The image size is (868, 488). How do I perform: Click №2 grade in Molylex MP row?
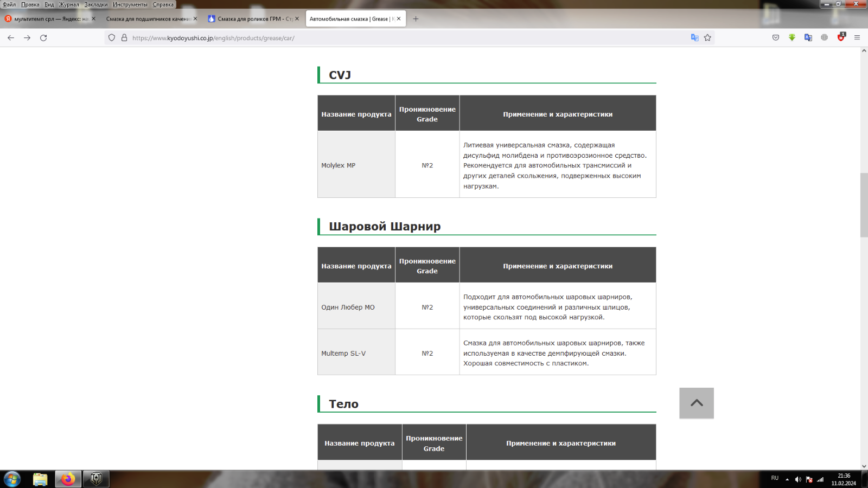(x=427, y=165)
